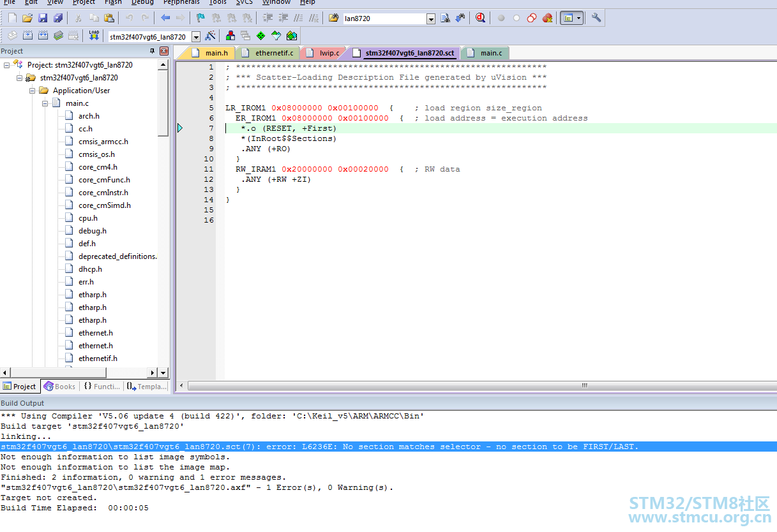The width and height of the screenshot is (777, 532).
Task: Open the Flash menu
Action: point(113,3)
